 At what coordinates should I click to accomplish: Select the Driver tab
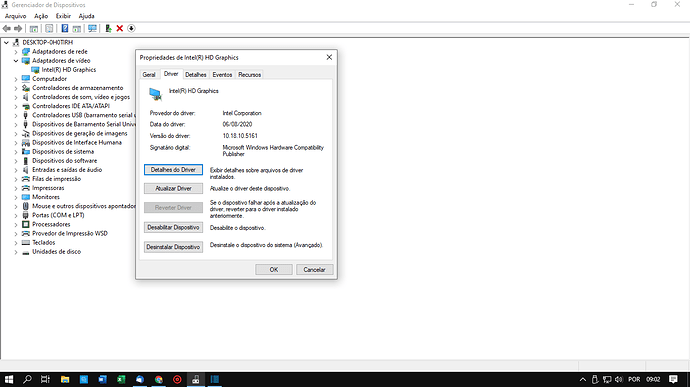pos(171,74)
